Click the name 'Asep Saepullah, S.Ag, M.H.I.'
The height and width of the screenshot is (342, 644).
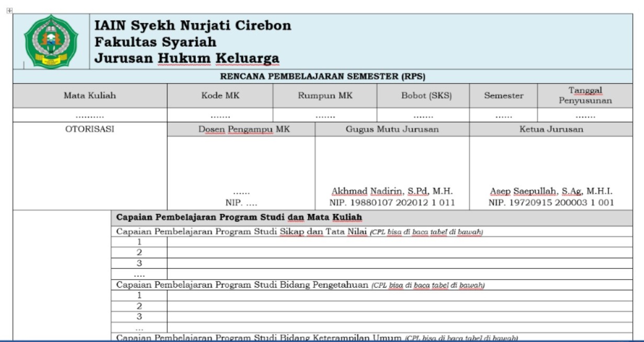click(551, 191)
